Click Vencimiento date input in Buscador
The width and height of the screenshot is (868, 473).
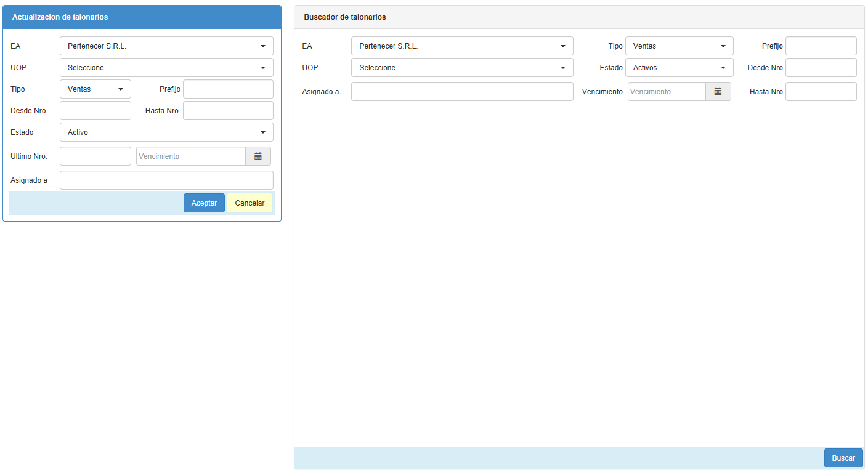click(x=667, y=92)
